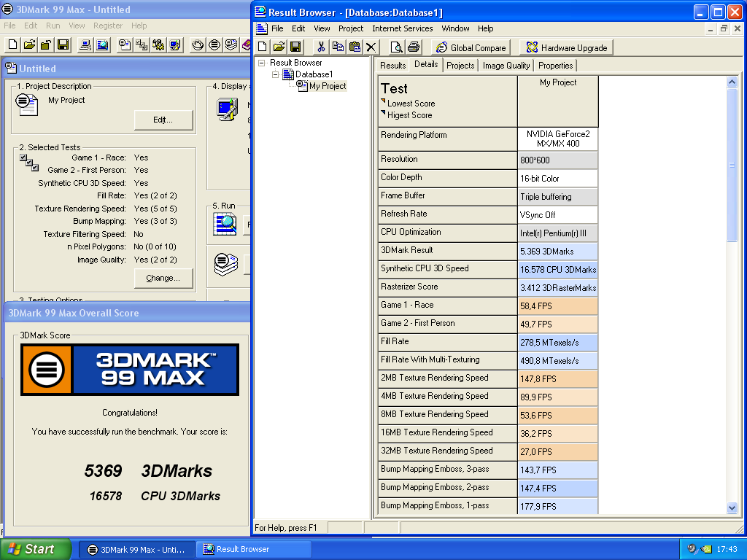The width and height of the screenshot is (747, 560).
Task: Click Change... button under Selected Tests
Action: coord(163,278)
